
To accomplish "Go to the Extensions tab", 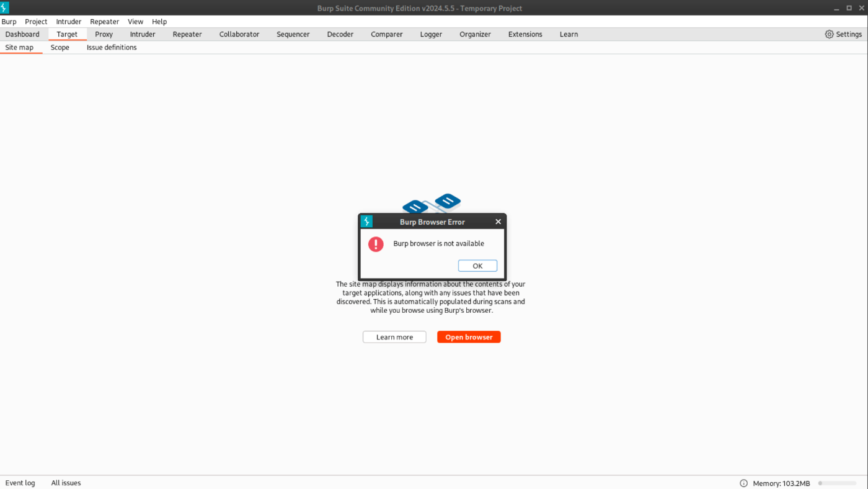I will [x=525, y=34].
